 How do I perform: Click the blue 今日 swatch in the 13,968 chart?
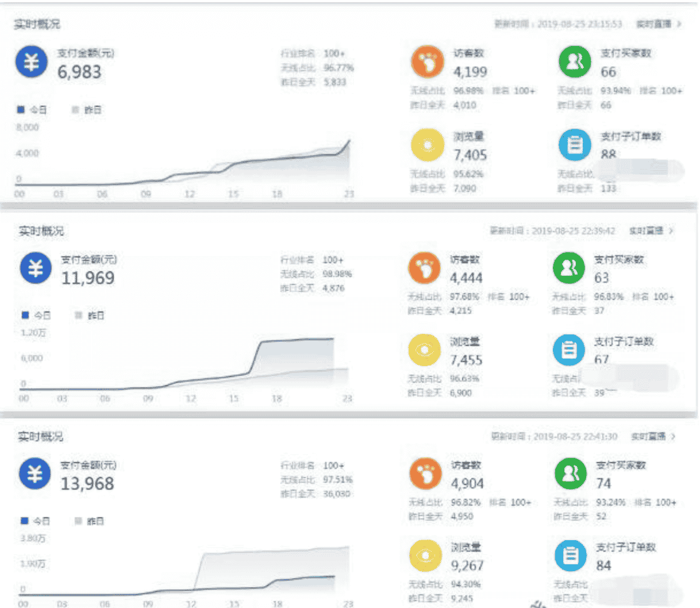pos(24,521)
